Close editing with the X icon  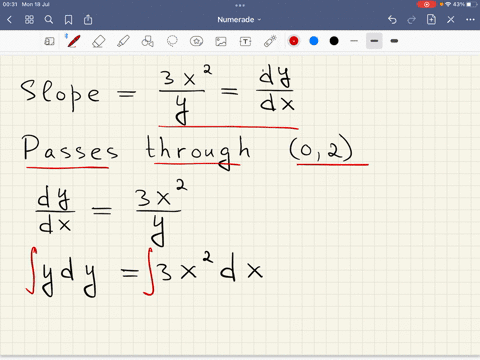click(451, 20)
